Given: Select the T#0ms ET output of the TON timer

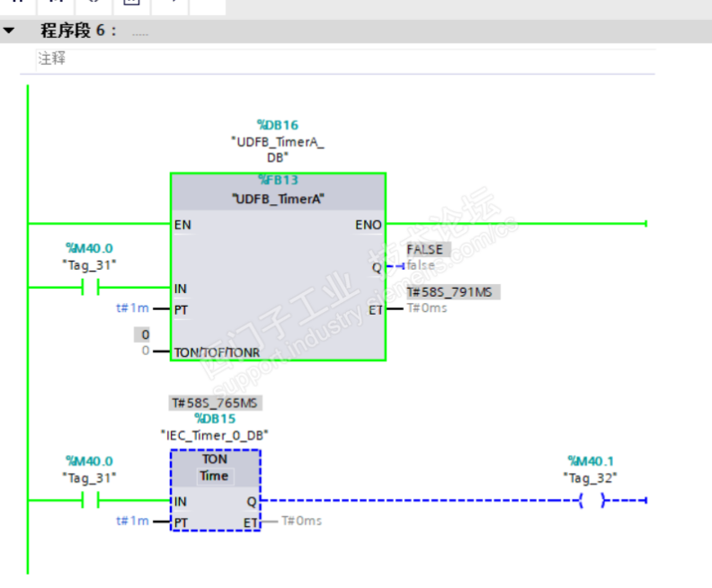Looking at the screenshot, I should pos(301,521).
